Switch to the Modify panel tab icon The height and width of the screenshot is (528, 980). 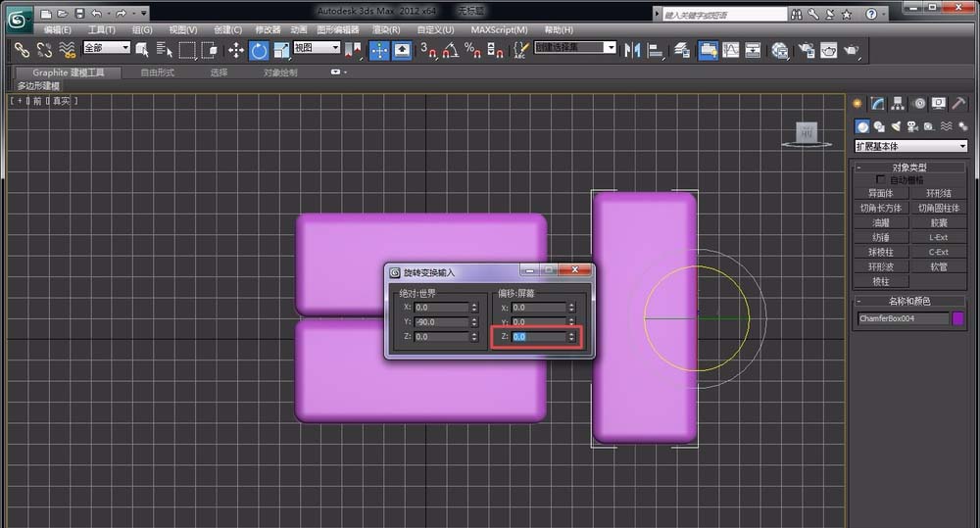879,104
